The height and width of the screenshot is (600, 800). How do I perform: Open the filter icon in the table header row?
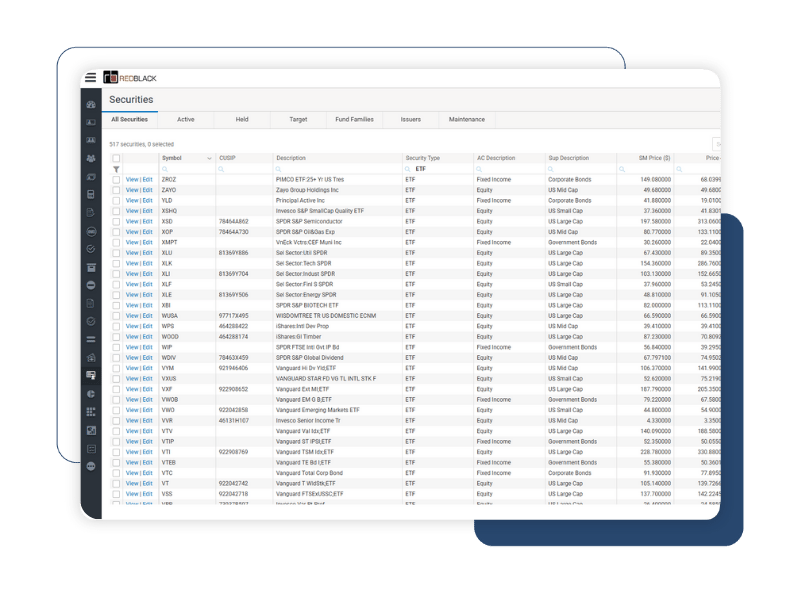[x=117, y=169]
